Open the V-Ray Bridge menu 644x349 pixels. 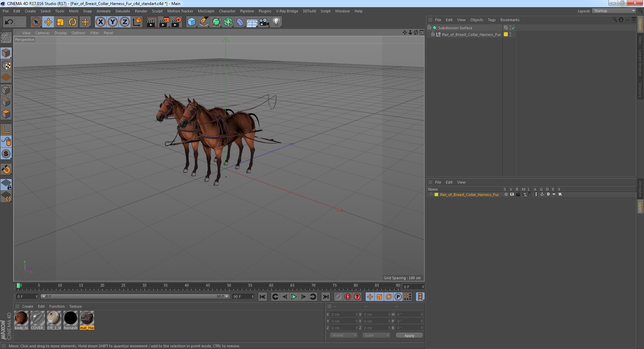287,11
